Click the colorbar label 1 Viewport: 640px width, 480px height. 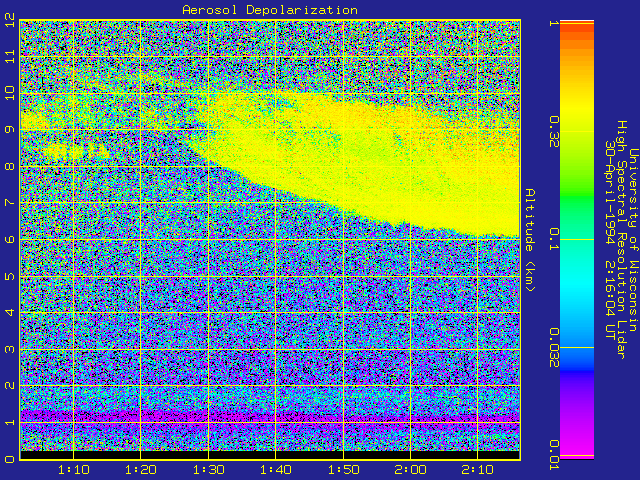coord(554,23)
